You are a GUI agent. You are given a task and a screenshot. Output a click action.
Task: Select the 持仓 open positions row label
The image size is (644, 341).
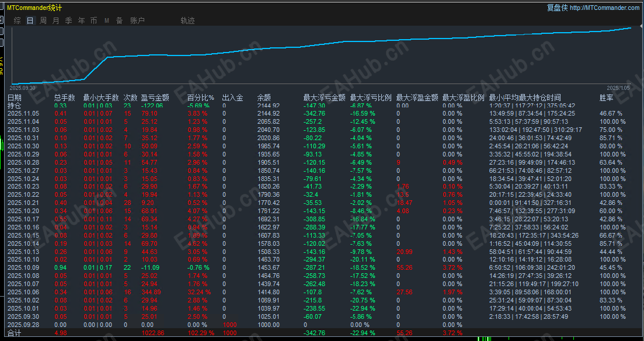point(15,106)
